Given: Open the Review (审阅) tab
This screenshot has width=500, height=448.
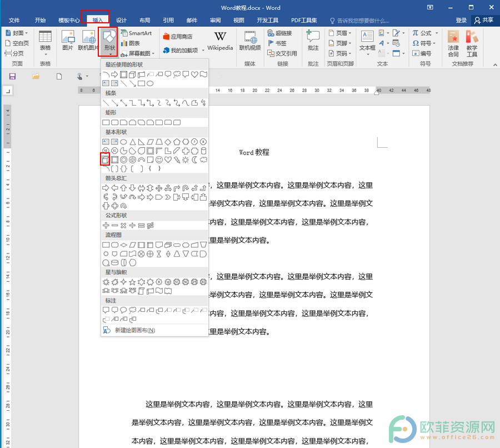Looking at the screenshot, I should [215, 21].
